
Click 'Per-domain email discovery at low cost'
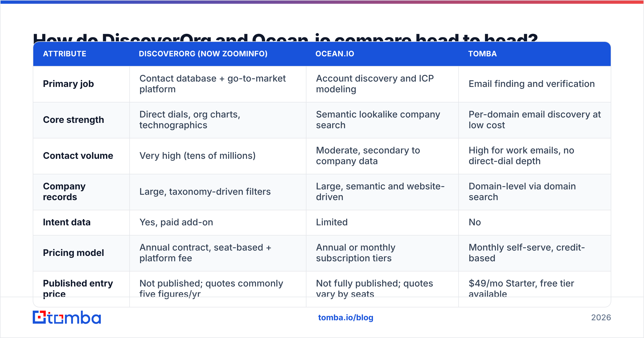[x=535, y=120]
